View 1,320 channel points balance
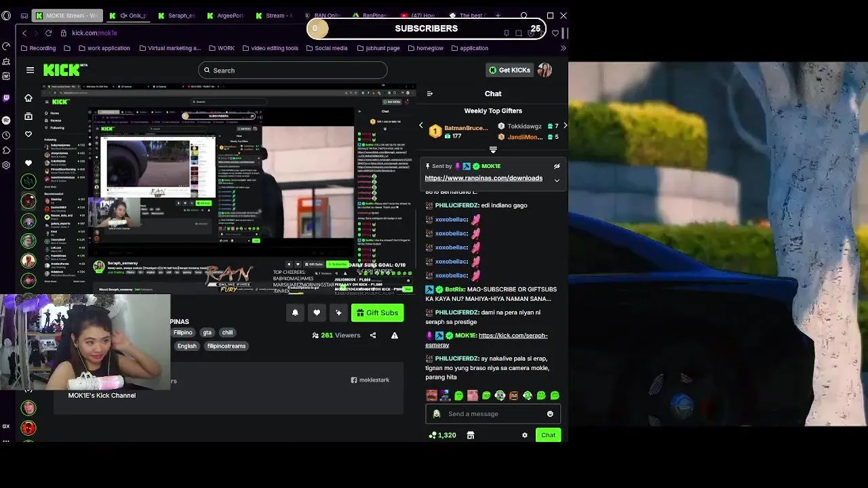The image size is (868, 488). click(x=441, y=435)
